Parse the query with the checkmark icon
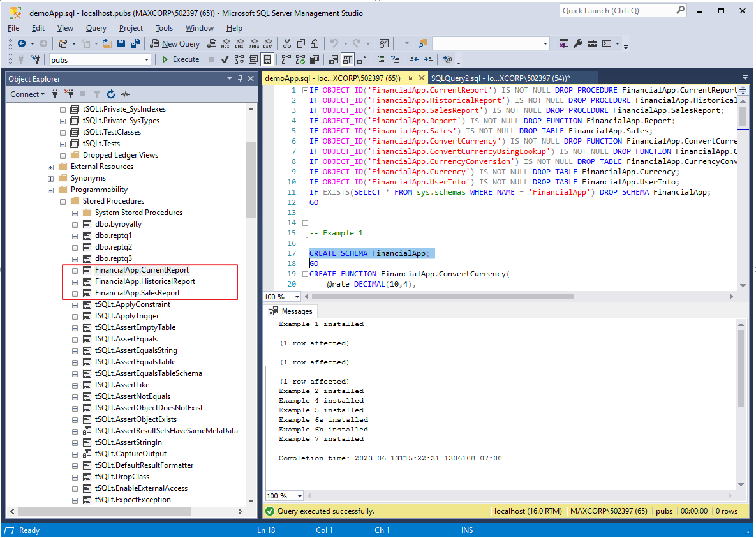The image size is (756, 538). pyautogui.click(x=225, y=59)
